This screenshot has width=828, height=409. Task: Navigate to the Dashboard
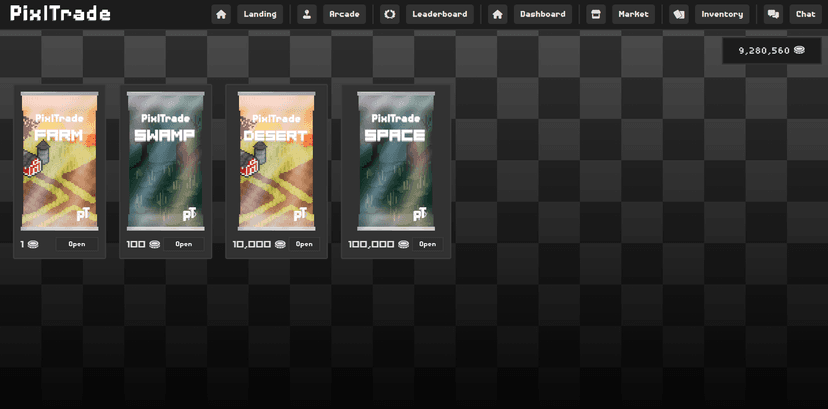click(x=543, y=14)
